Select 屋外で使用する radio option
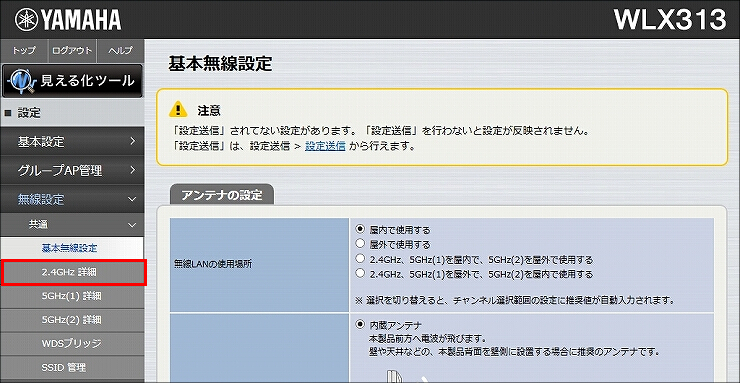 click(360, 244)
